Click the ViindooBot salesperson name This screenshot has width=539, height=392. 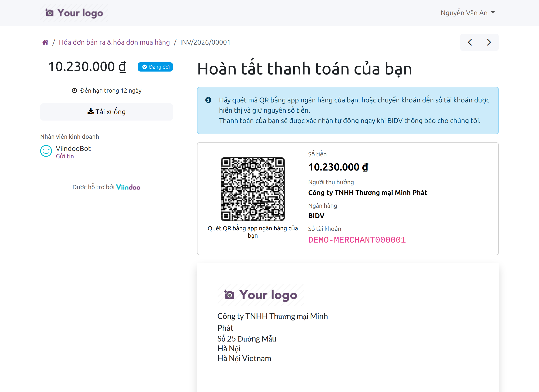pos(73,148)
